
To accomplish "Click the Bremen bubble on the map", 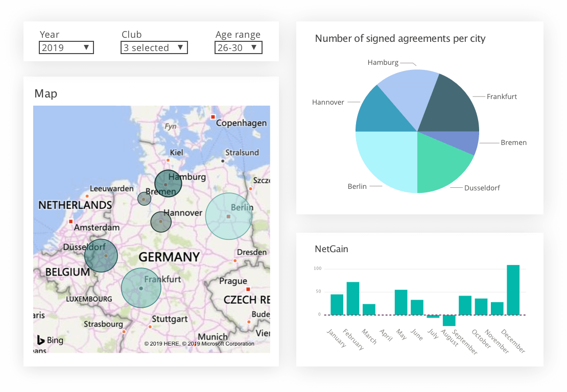I will tap(144, 199).
